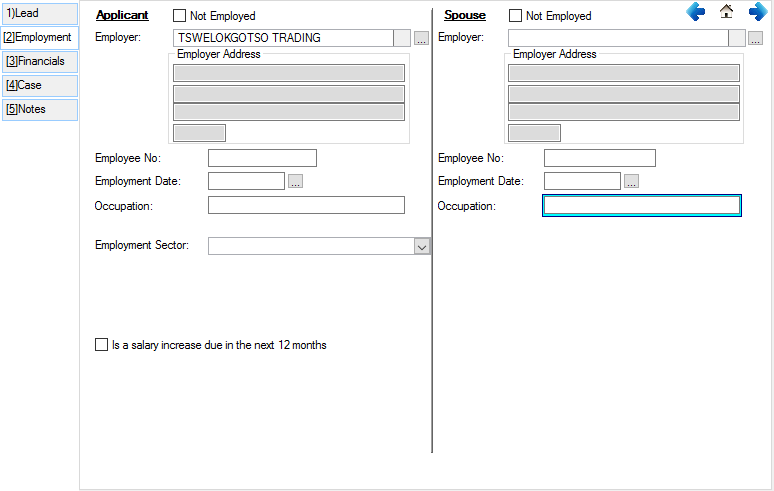Click the blue forward arrow icon
This screenshot has height=491, width=774.
coord(757,12)
